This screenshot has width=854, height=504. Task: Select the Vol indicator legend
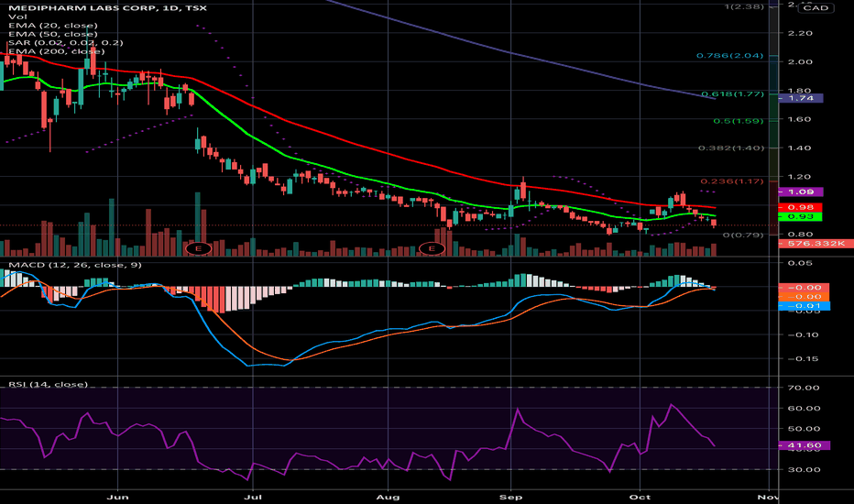17,16
